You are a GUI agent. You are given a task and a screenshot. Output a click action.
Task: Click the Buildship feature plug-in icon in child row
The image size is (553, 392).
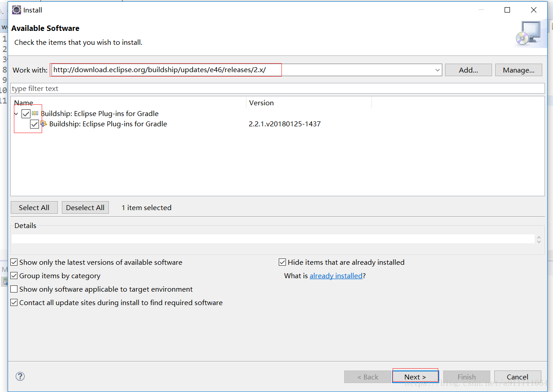tap(43, 124)
